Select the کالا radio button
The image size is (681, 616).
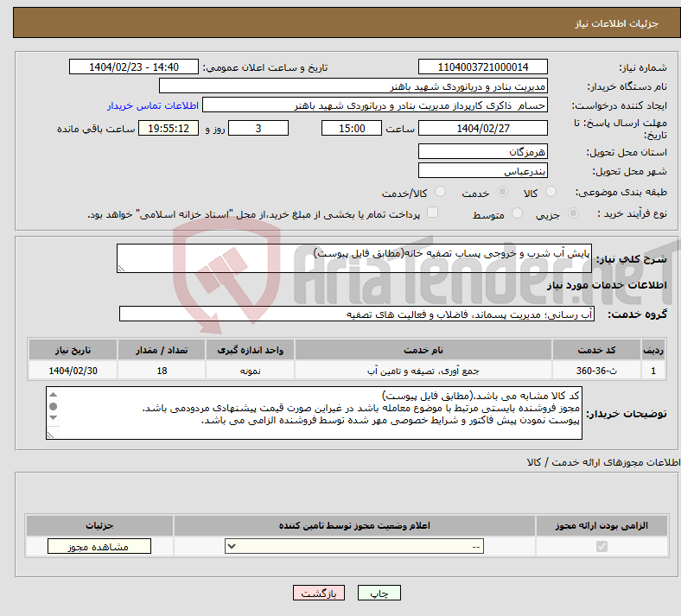coord(551,192)
